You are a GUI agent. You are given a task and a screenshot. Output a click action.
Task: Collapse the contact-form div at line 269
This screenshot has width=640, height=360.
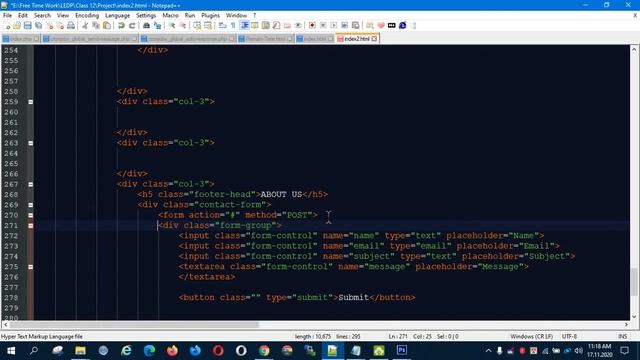[x=31, y=205]
